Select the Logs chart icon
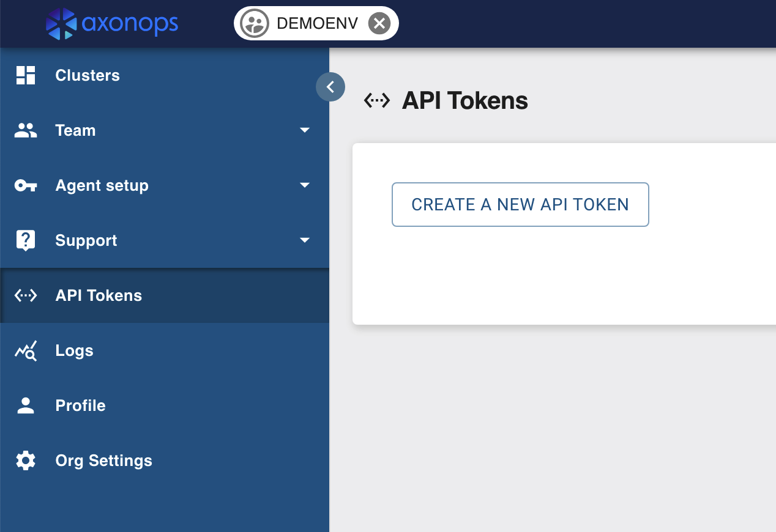Viewport: 776px width, 532px height. tap(25, 350)
